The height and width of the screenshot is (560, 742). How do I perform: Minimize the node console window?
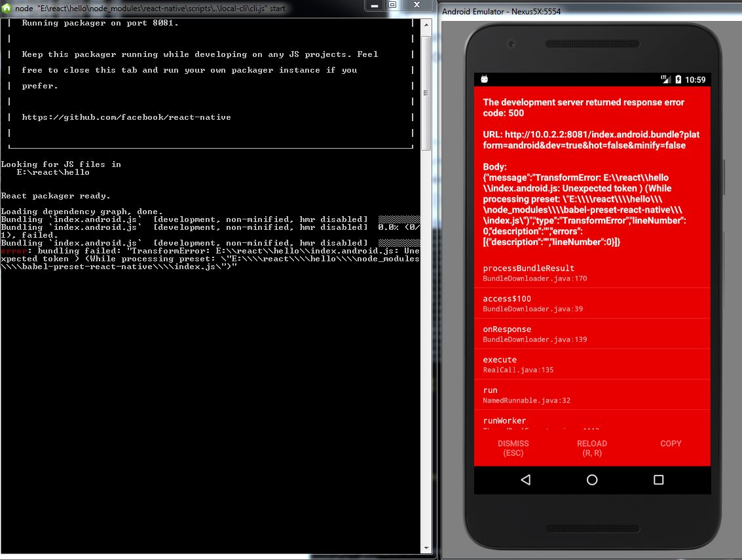pyautogui.click(x=375, y=5)
